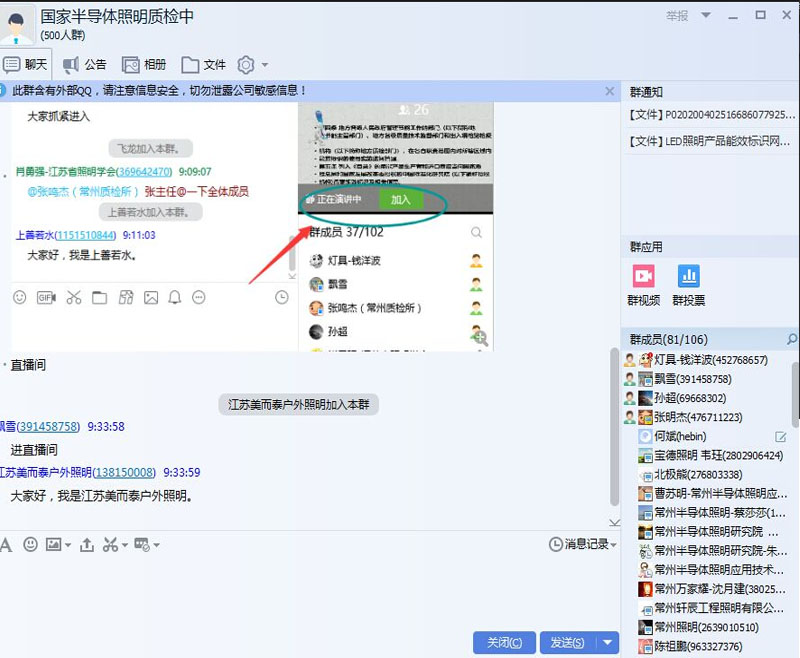
Task: Click 曹苏明-常州半导体照明应 member avatar
Action: click(x=646, y=494)
